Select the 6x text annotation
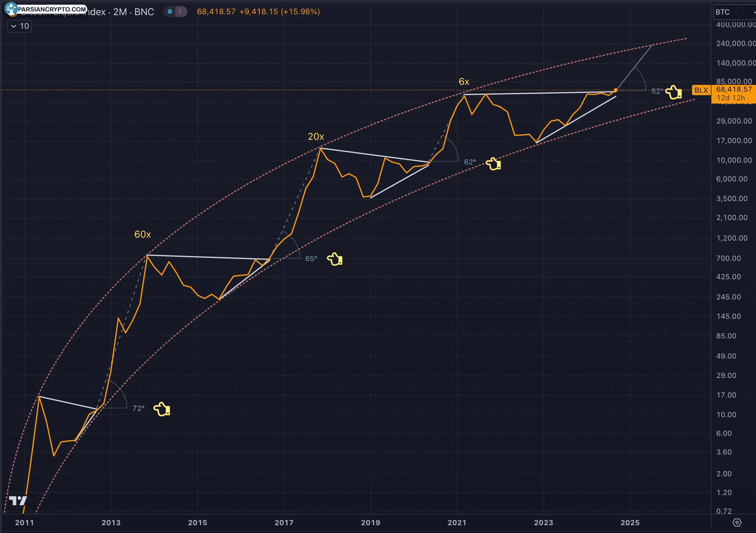 (x=464, y=82)
